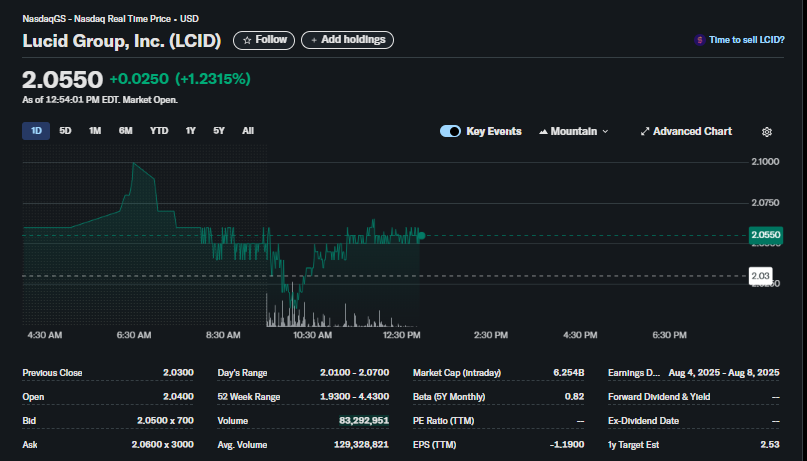Image resolution: width=807 pixels, height=461 pixels.
Task: Click the 12:30 PM time axis label
Action: point(402,335)
